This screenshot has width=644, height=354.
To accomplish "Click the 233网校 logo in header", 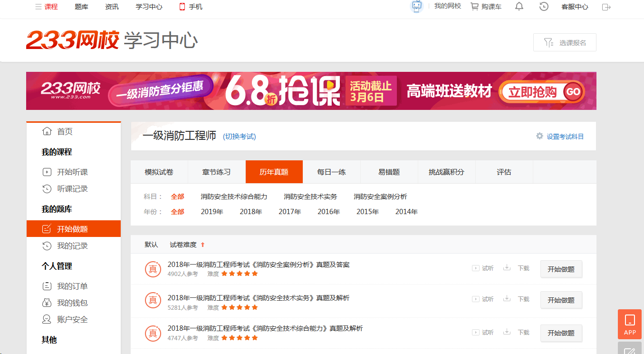I will [72, 41].
